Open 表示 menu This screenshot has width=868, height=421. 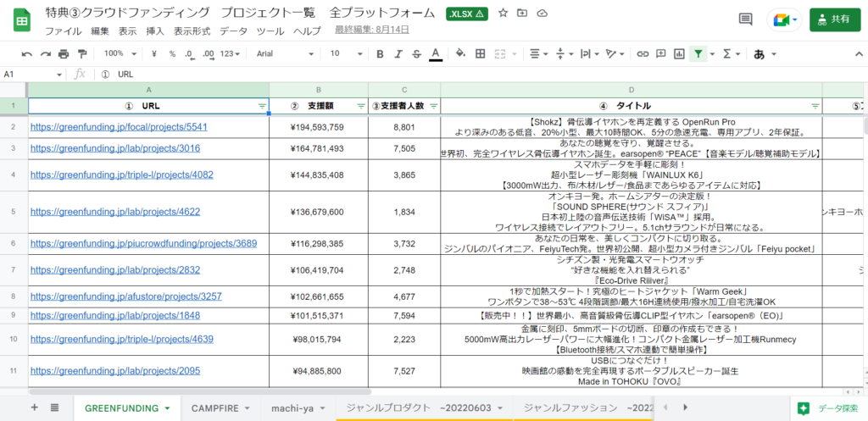[127, 31]
